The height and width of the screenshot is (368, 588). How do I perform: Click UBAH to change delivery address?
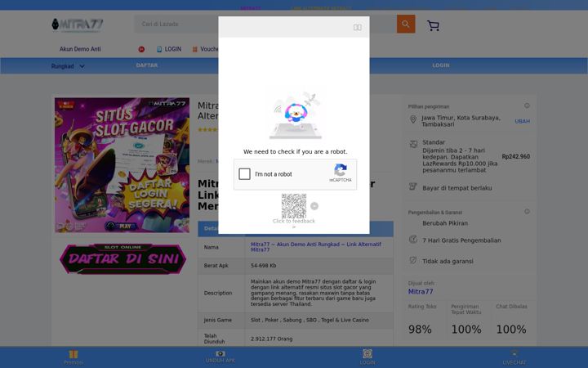click(x=522, y=121)
